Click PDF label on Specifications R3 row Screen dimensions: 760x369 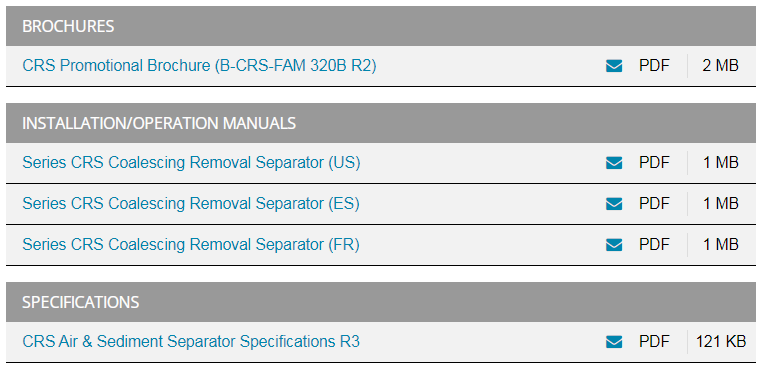point(654,342)
